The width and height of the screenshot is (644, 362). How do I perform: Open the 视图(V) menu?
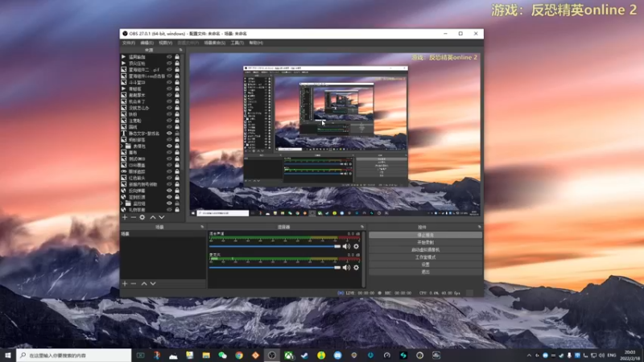[x=166, y=43]
